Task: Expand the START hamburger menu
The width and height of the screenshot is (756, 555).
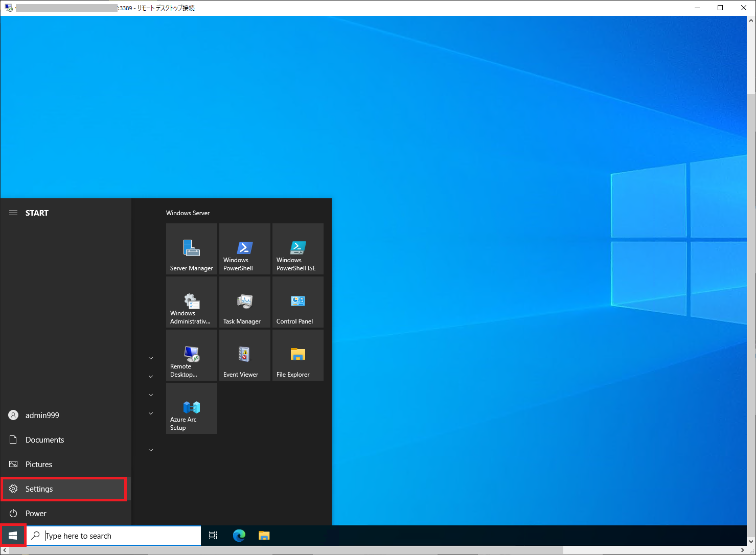Action: point(13,213)
